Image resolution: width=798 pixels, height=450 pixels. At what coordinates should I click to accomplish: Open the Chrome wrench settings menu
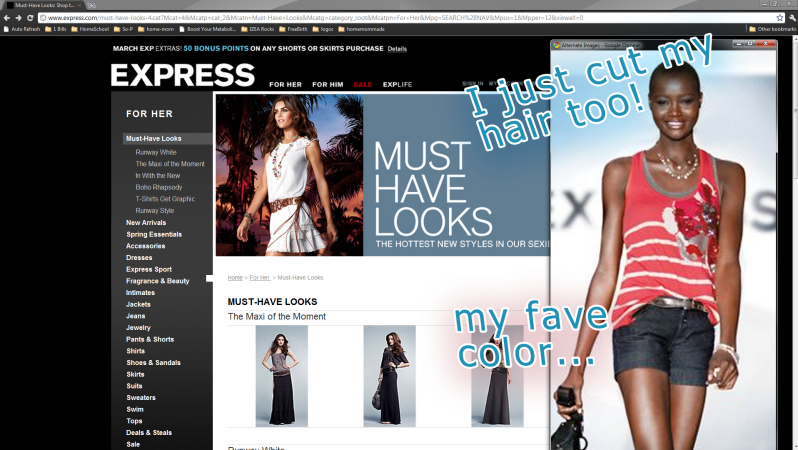(792, 18)
